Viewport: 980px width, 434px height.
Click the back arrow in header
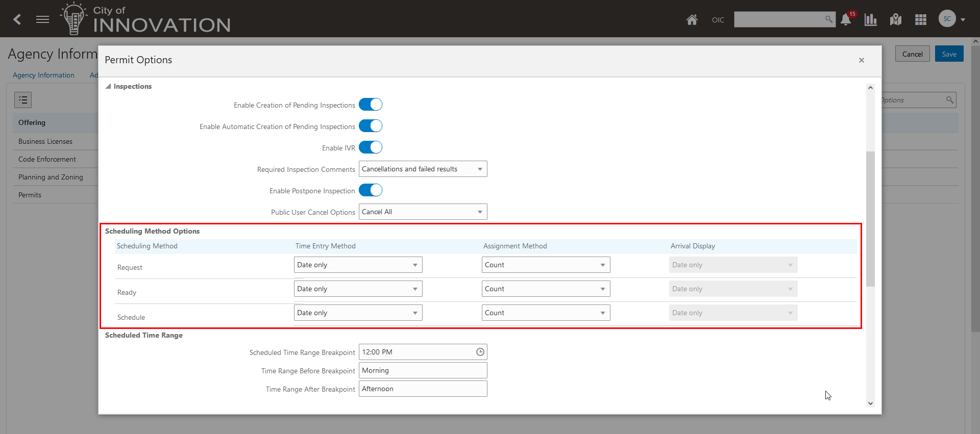point(17,19)
